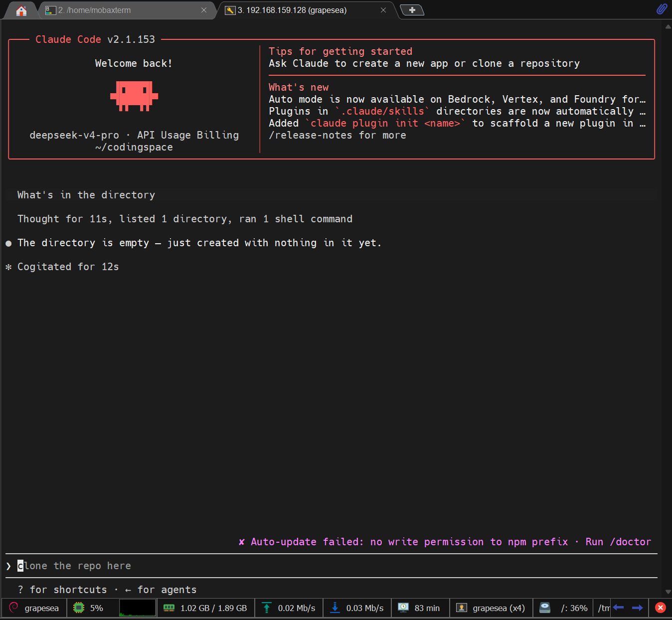The width and height of the screenshot is (672, 620).
Task: Close the status bar with red X
Action: 661,608
